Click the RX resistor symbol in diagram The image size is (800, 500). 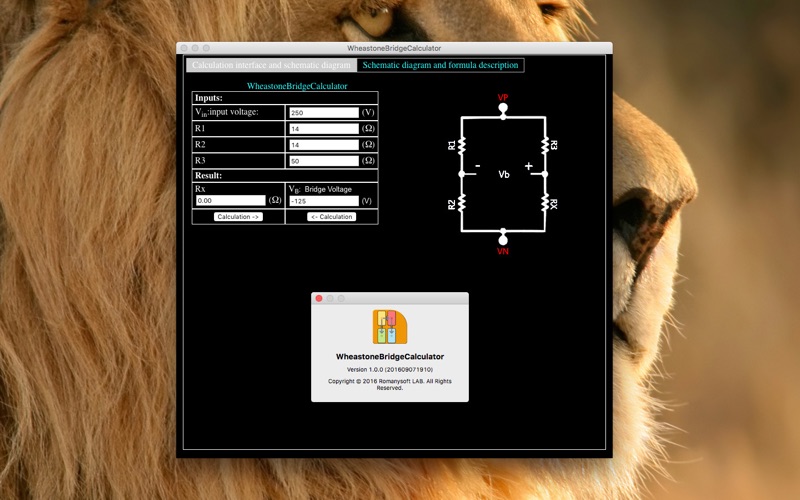(545, 203)
